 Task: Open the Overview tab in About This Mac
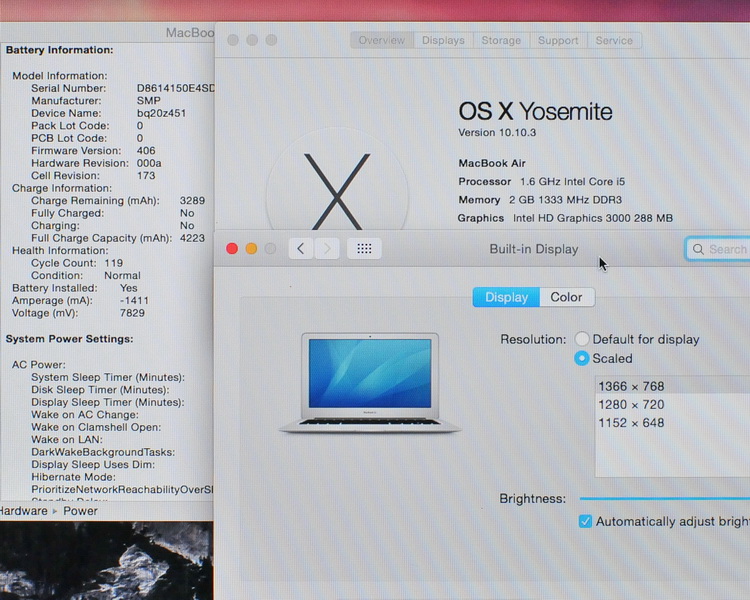pos(382,40)
